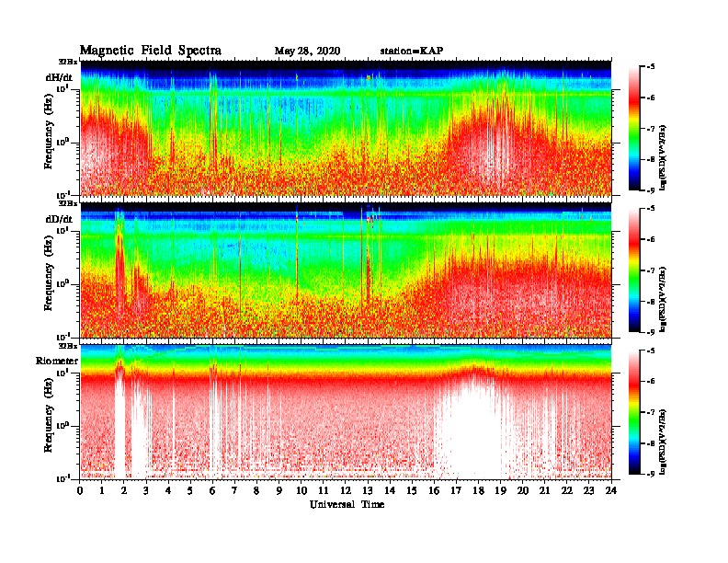Click hour '2' on the time axis
Image resolution: width=728 pixels, height=563 pixels.
(x=124, y=490)
